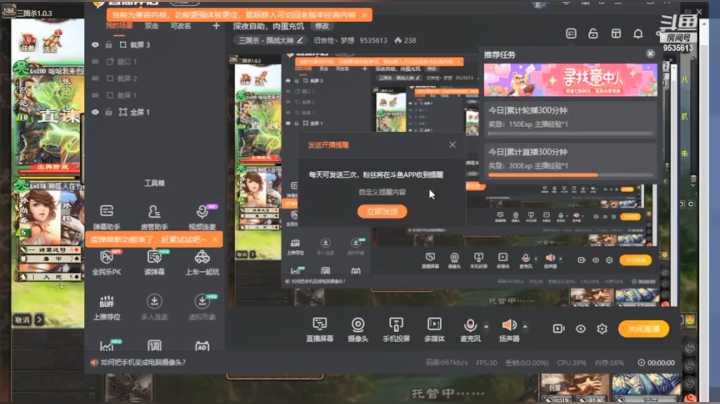This screenshot has height=404, width=720.
Task: Open the notification bell icon
Action: (638, 34)
